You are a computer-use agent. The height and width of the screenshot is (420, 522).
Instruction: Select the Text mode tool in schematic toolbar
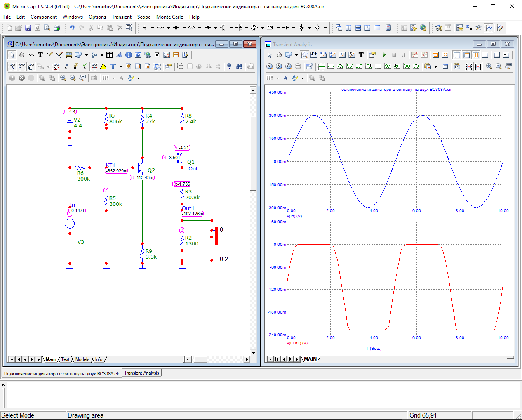pos(40,55)
